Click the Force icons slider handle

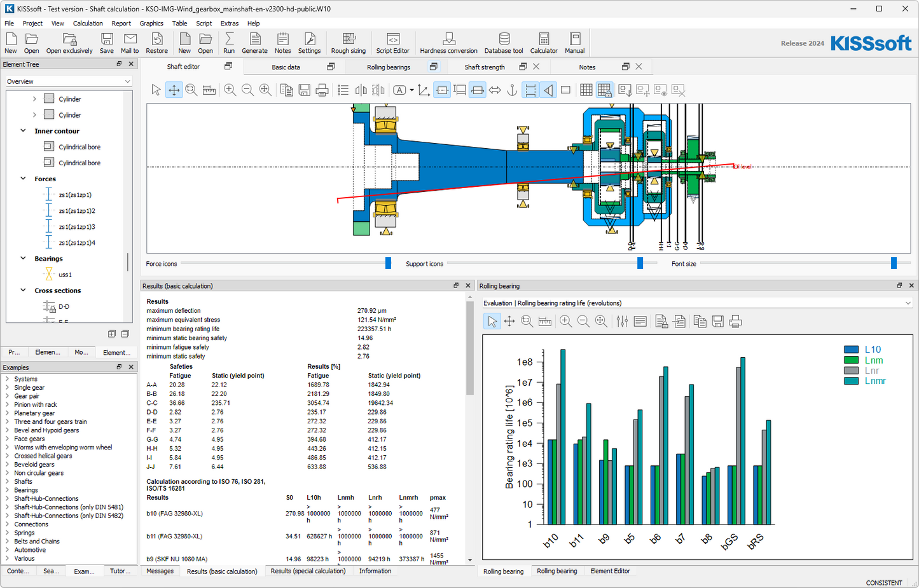[388, 263]
